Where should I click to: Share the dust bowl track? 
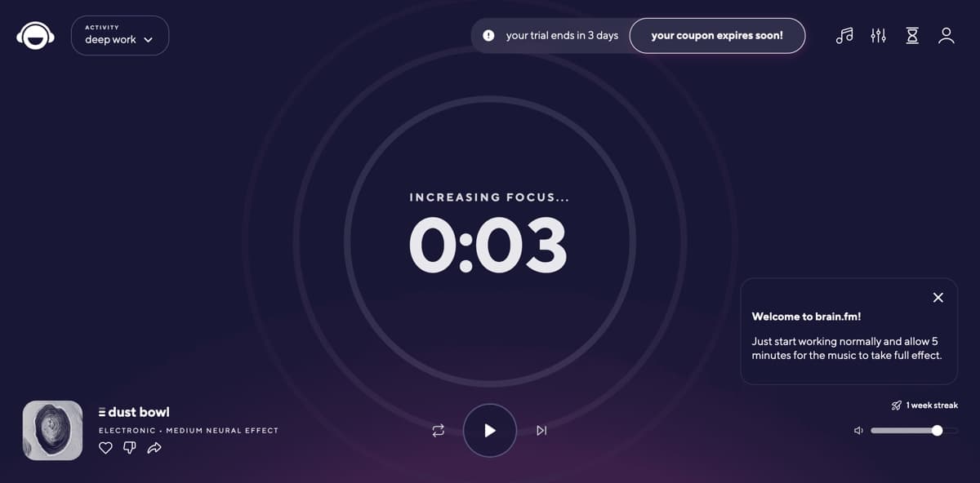tap(154, 448)
